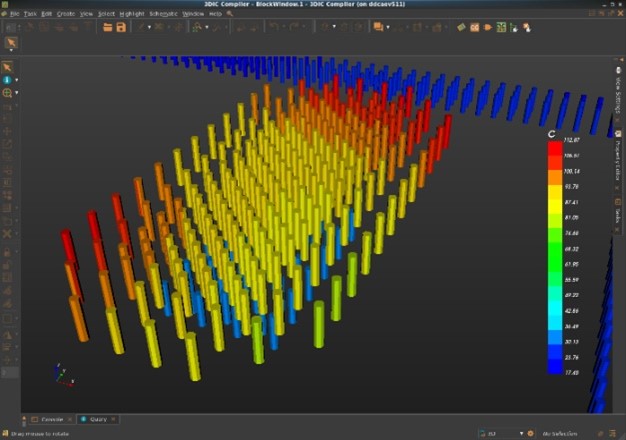The width and height of the screenshot is (626, 440).
Task: Click the 112.87 legend maximum value
Action: coord(572,140)
